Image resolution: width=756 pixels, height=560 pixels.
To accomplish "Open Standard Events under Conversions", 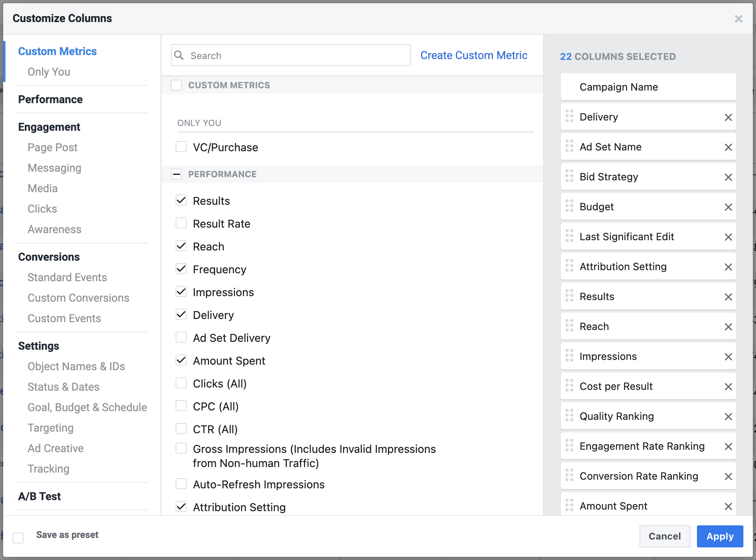I will pyautogui.click(x=67, y=277).
